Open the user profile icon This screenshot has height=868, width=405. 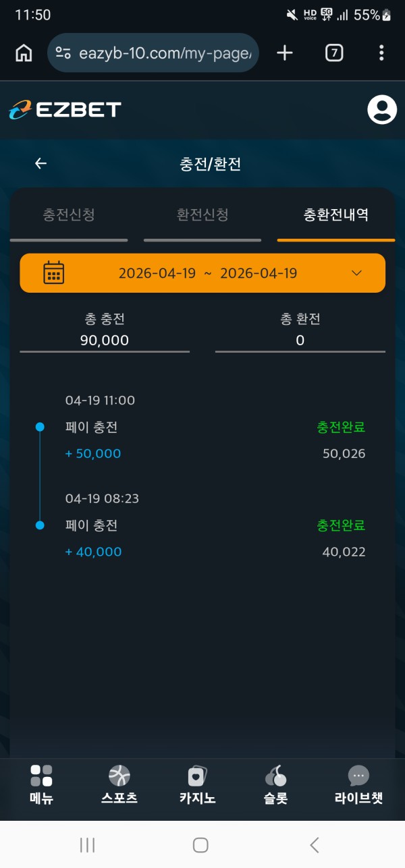pos(381,110)
